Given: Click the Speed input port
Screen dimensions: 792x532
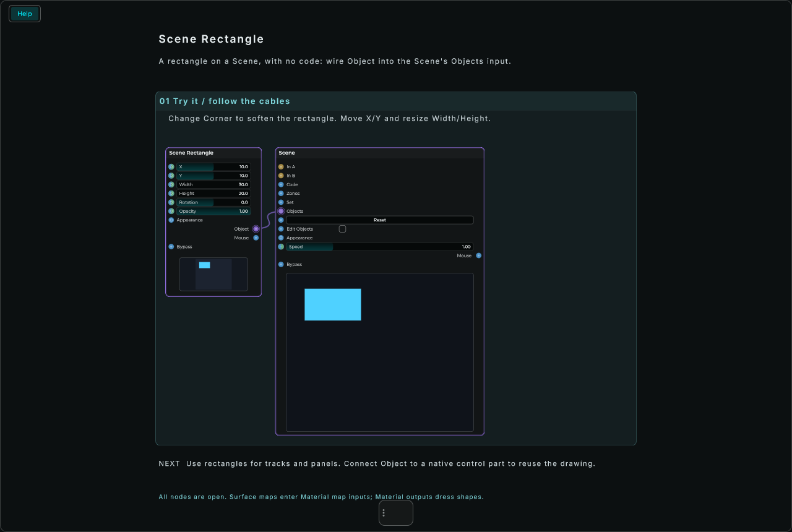Looking at the screenshot, I should (281, 247).
